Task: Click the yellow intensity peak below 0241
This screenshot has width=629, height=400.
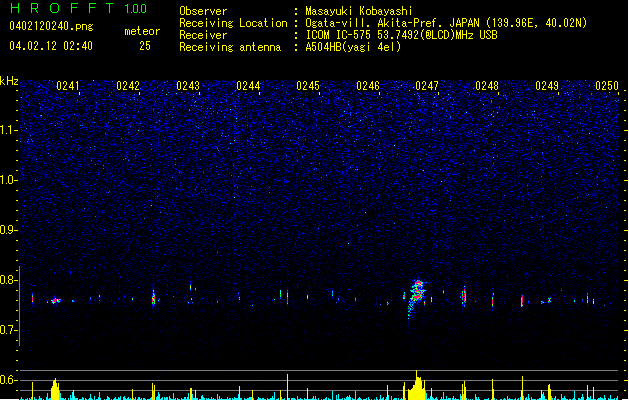Action: click(x=55, y=389)
